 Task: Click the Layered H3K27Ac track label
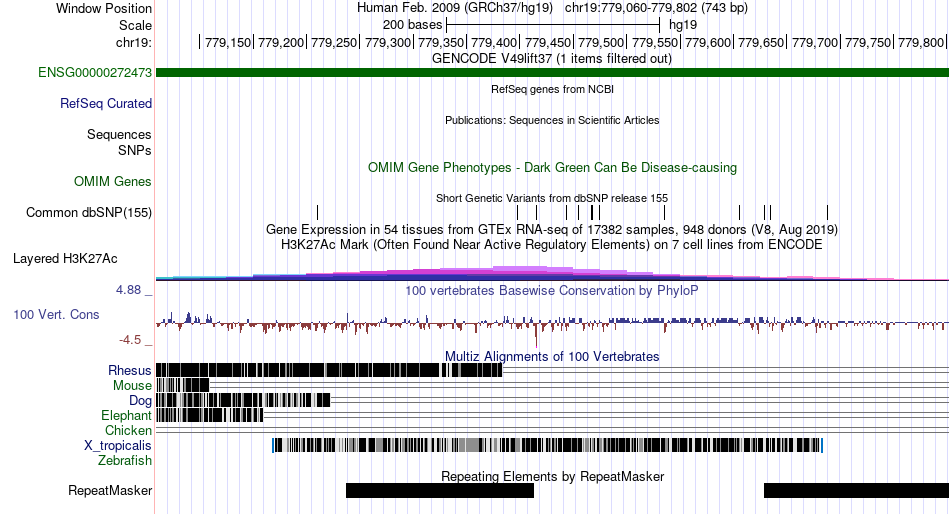(x=65, y=258)
